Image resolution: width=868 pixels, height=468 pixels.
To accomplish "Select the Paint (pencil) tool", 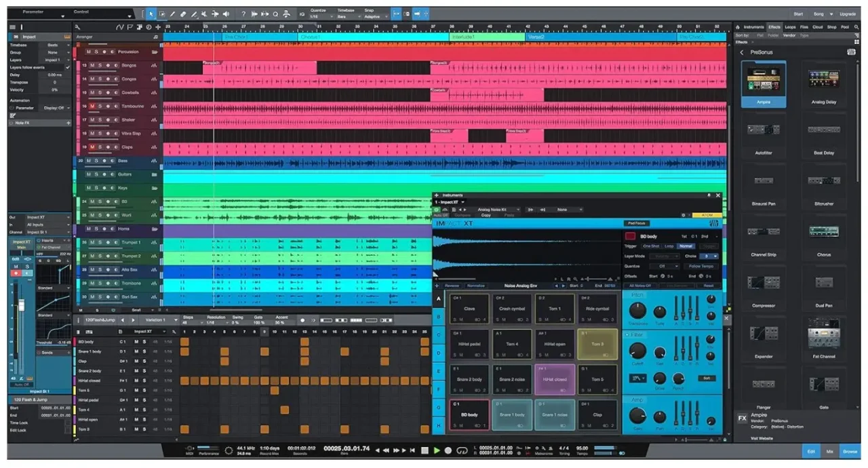I will 173,14.
